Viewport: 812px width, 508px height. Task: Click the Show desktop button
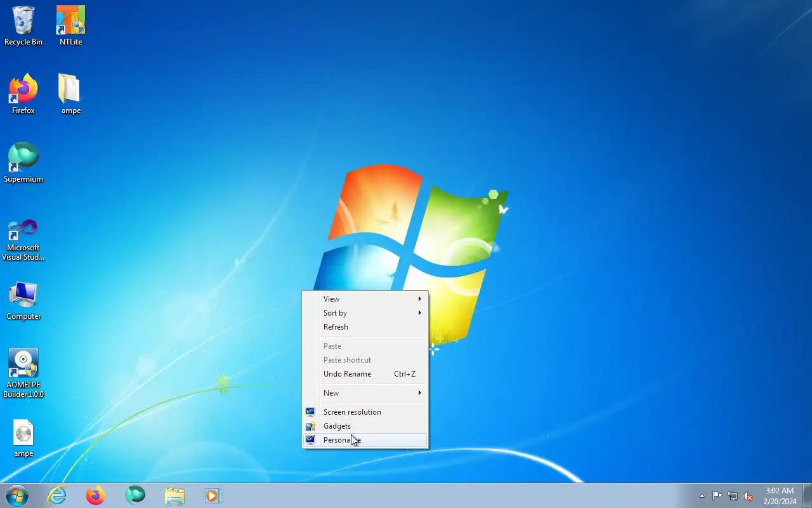point(807,495)
